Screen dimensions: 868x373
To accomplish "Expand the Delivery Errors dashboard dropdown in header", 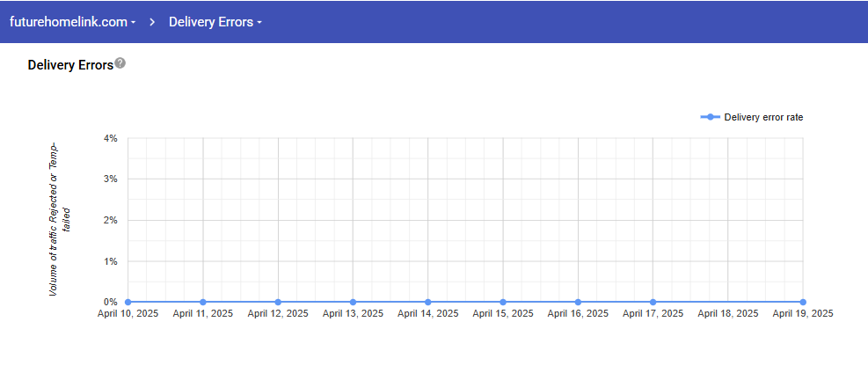I will pyautogui.click(x=215, y=21).
